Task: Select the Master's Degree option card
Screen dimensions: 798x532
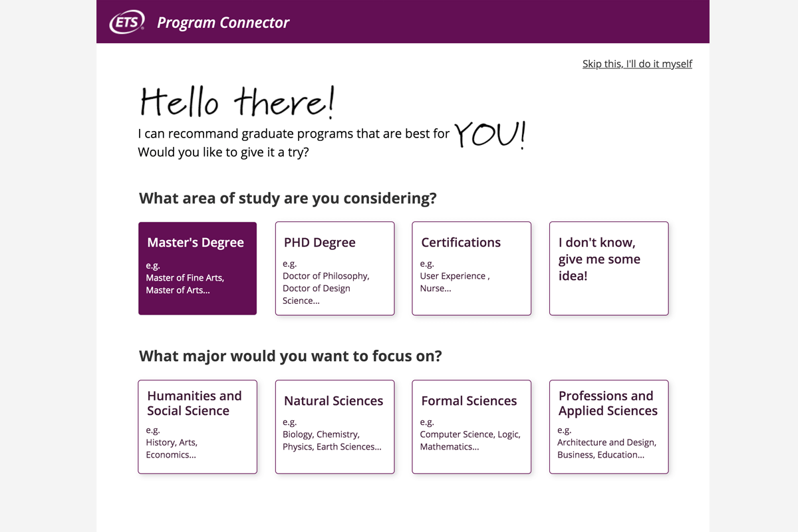Action: click(198, 268)
